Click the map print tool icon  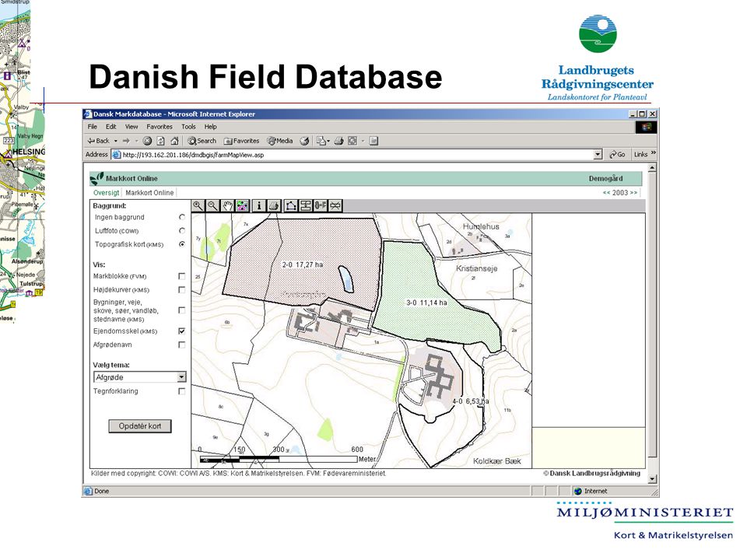coord(273,205)
